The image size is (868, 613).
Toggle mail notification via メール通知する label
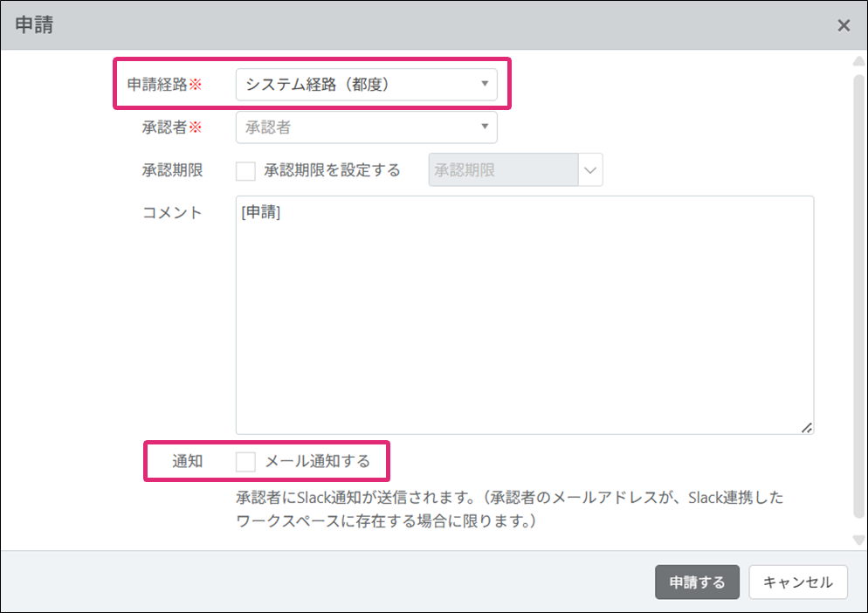point(318,461)
